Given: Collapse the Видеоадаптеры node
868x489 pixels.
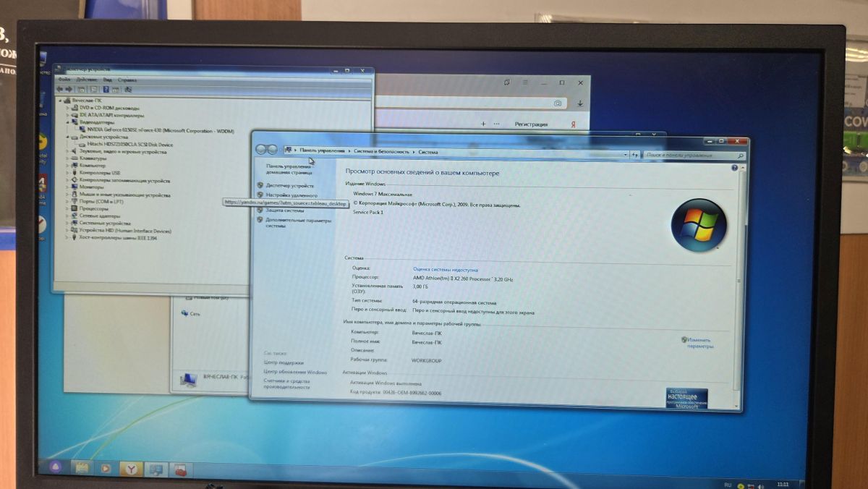Looking at the screenshot, I should [x=69, y=122].
